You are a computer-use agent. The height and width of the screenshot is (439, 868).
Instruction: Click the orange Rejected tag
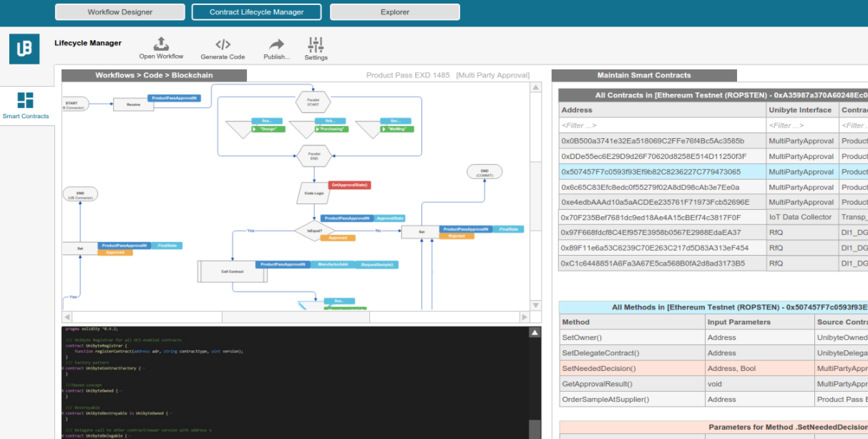[456, 236]
